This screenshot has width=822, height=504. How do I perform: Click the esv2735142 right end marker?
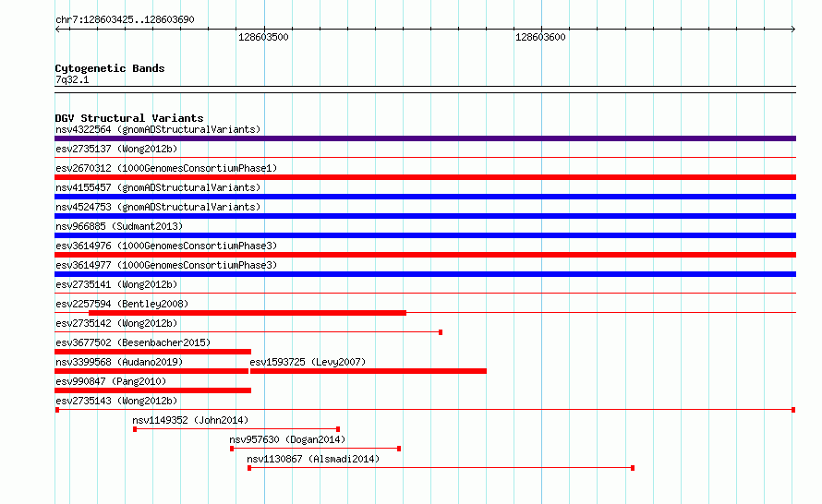coord(441,332)
